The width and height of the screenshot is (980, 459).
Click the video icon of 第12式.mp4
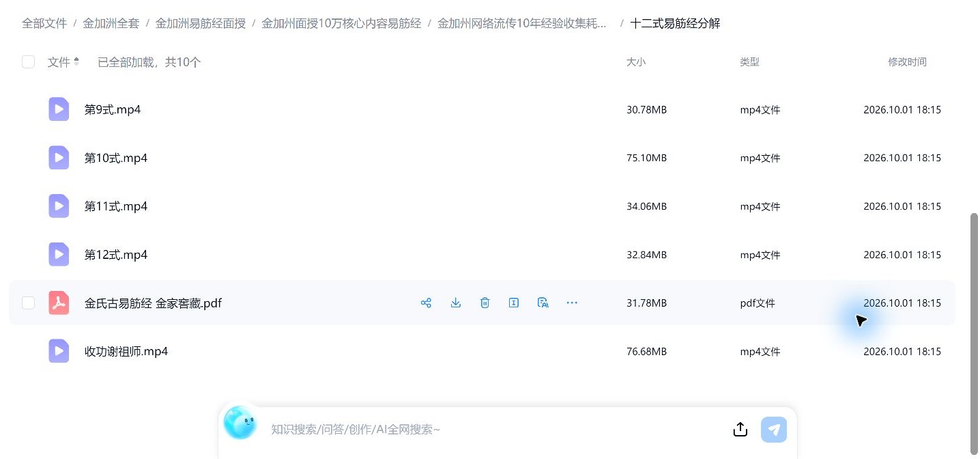pyautogui.click(x=59, y=255)
